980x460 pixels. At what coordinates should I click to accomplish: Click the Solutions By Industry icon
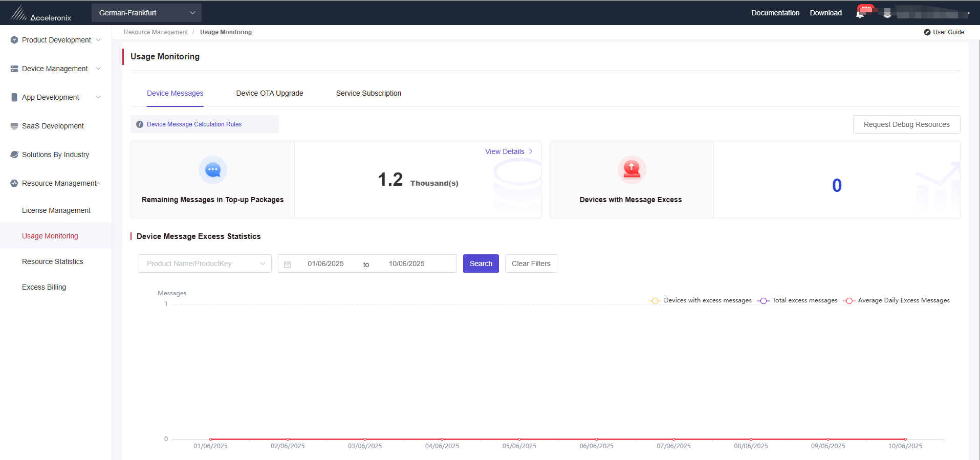pyautogui.click(x=14, y=155)
